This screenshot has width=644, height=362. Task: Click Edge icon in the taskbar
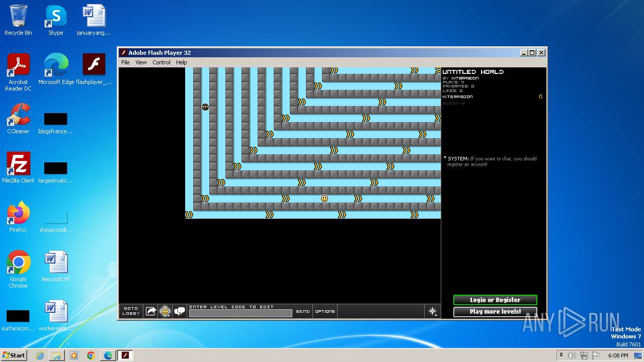108,355
